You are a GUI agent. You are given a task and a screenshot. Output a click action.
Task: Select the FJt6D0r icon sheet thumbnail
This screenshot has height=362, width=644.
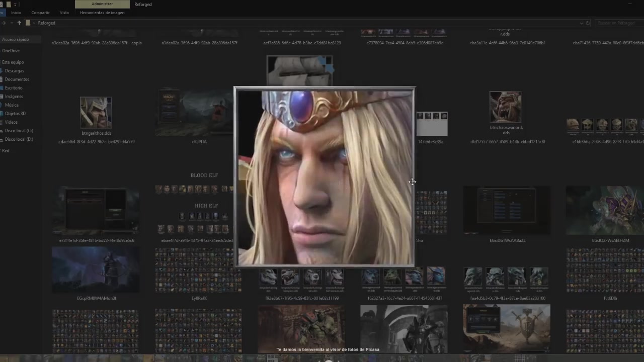(x=606, y=270)
